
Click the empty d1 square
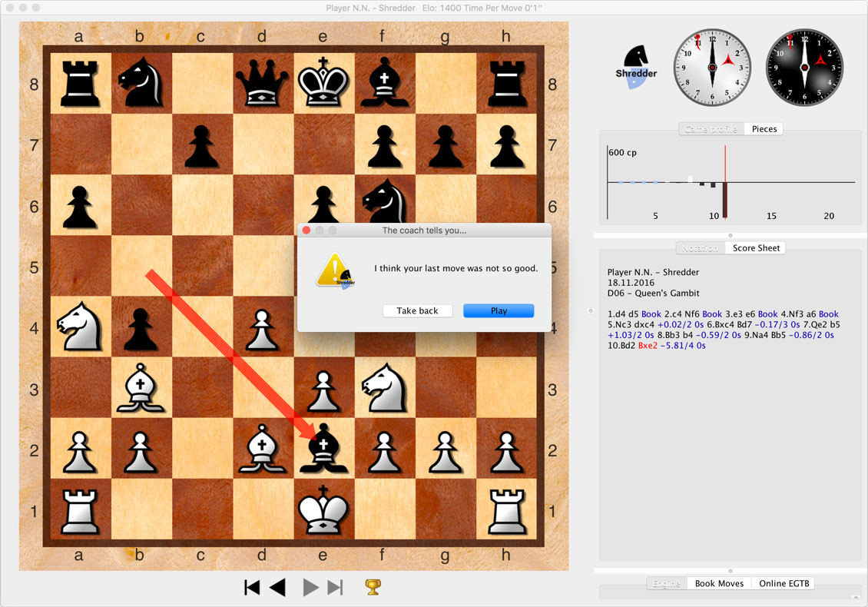click(263, 509)
